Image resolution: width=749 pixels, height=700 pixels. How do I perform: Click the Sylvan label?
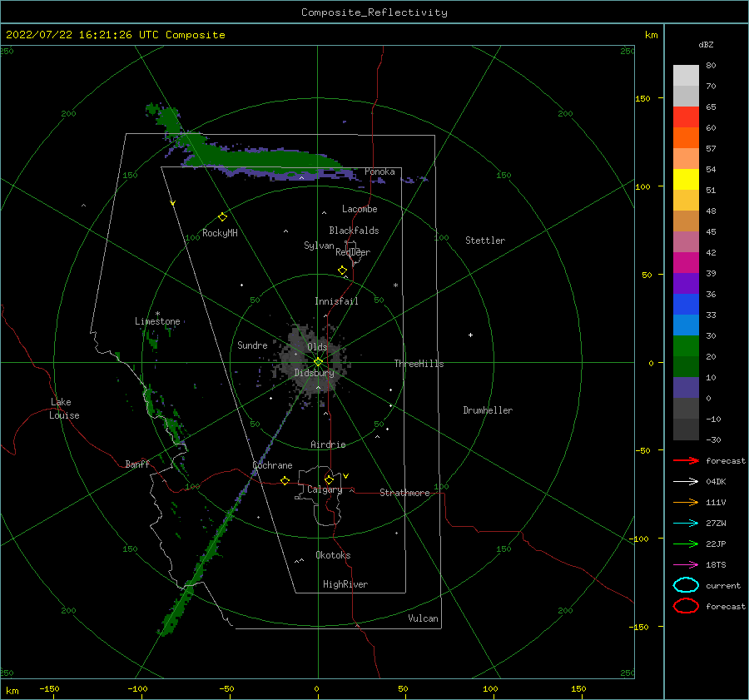tap(319, 246)
